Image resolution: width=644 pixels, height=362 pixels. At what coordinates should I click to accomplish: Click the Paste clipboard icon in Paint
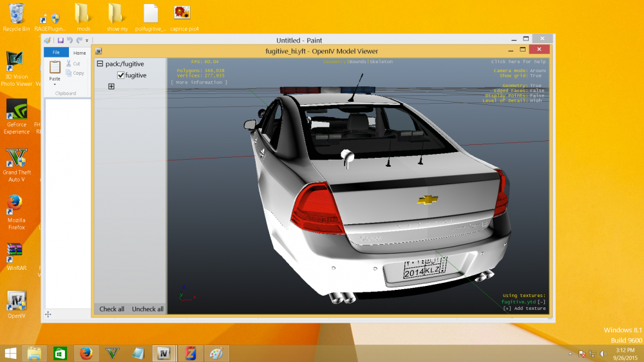55,67
